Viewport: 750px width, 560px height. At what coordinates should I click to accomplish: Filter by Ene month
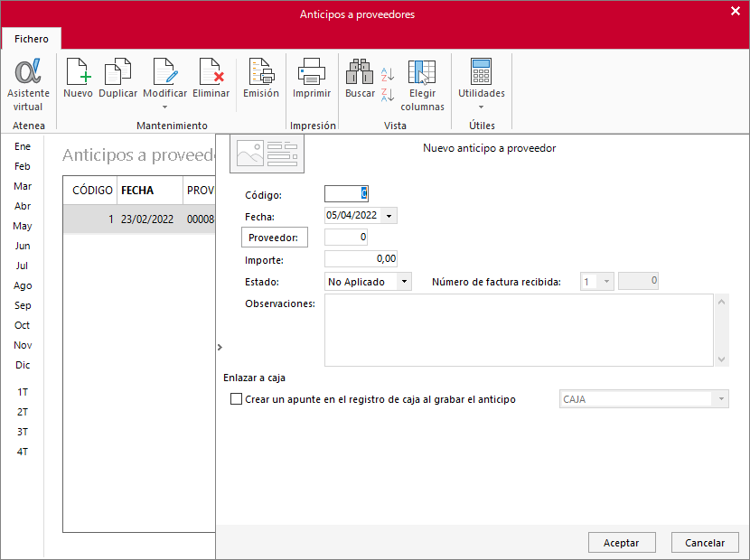(x=23, y=146)
